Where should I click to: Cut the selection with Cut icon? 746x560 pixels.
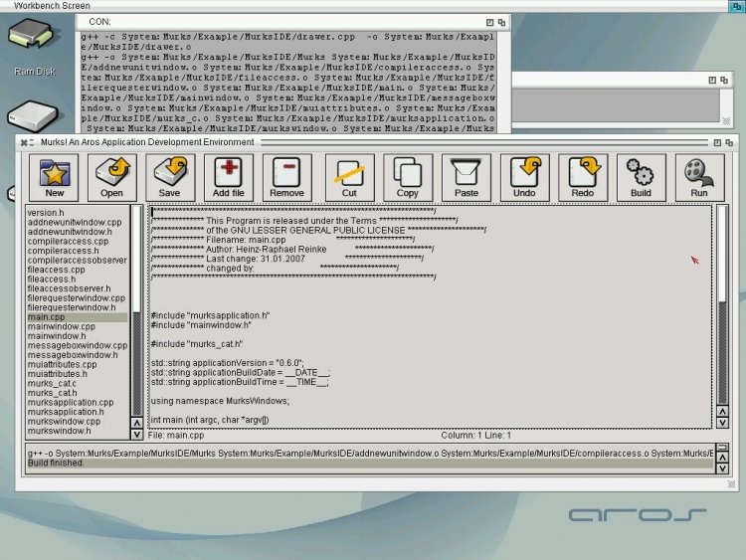349,177
